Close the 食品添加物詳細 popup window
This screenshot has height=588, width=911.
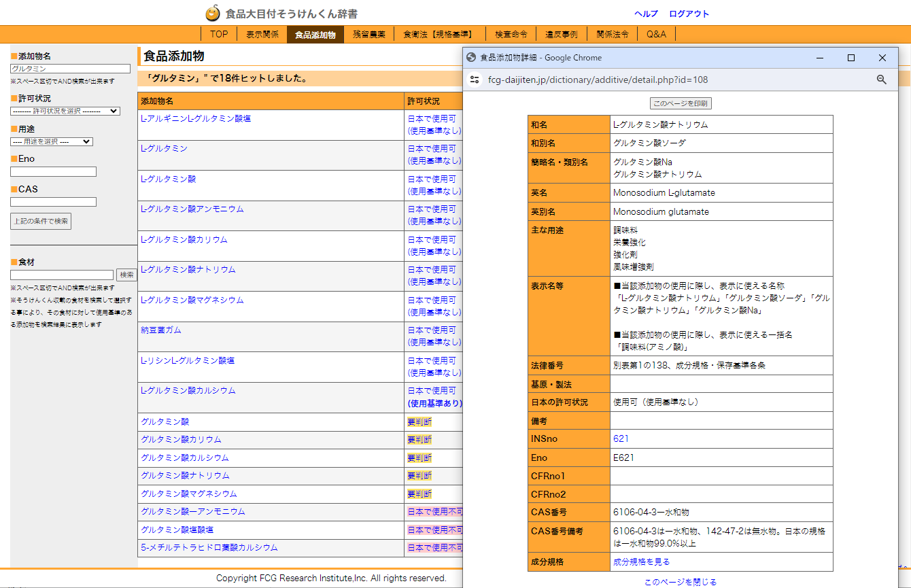click(882, 58)
